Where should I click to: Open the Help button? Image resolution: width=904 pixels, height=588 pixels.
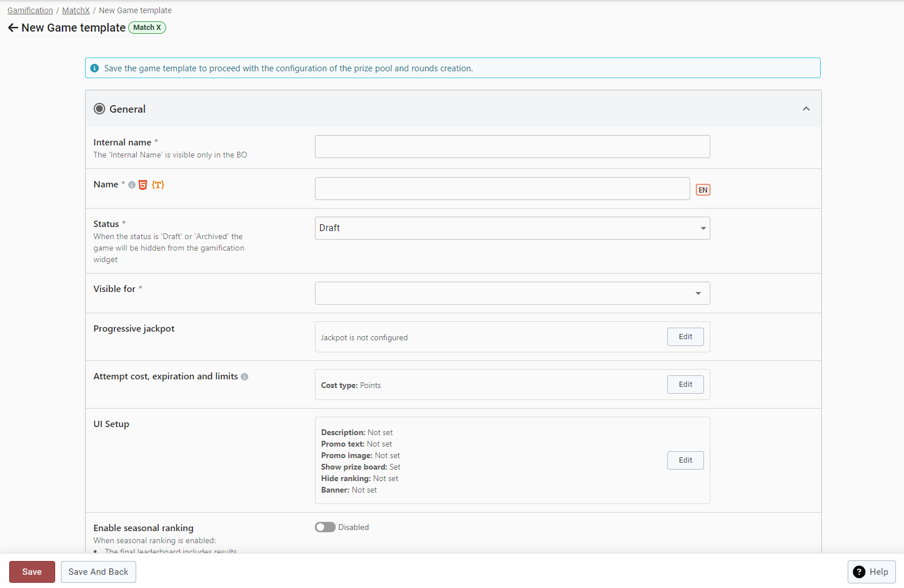tap(871, 572)
